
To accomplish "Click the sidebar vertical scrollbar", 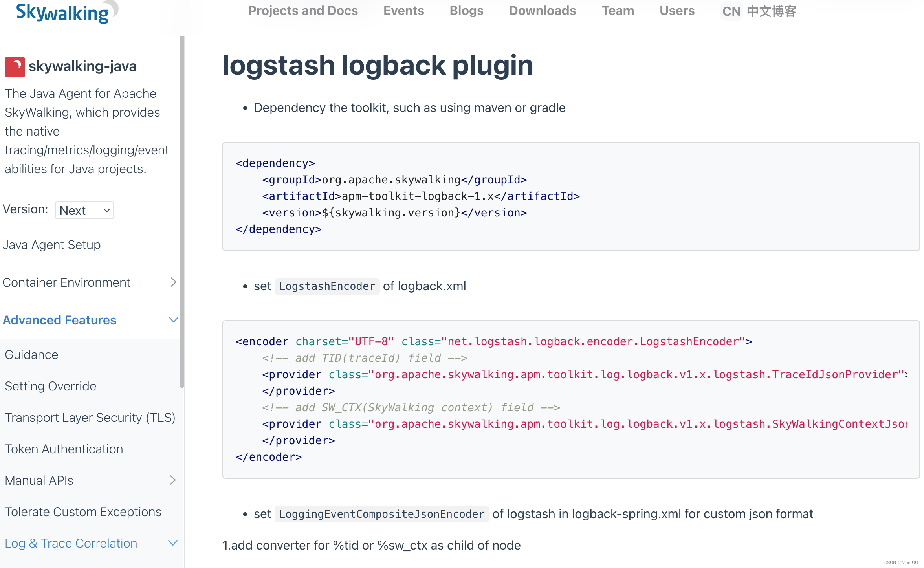I will click(182, 212).
